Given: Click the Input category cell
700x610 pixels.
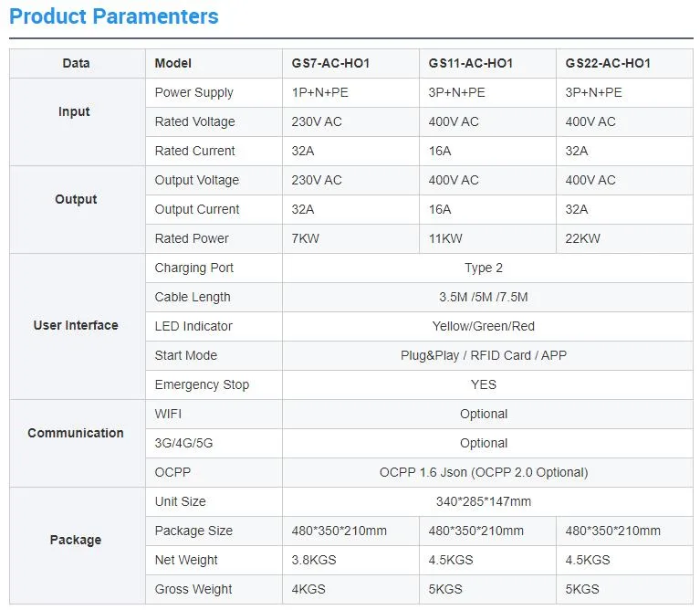Looking at the screenshot, I should tap(75, 111).
